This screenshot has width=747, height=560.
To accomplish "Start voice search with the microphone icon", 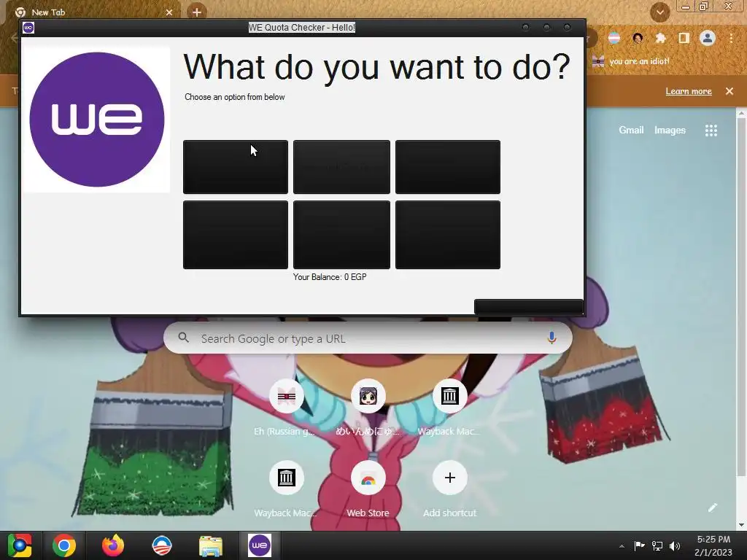I will (x=551, y=338).
